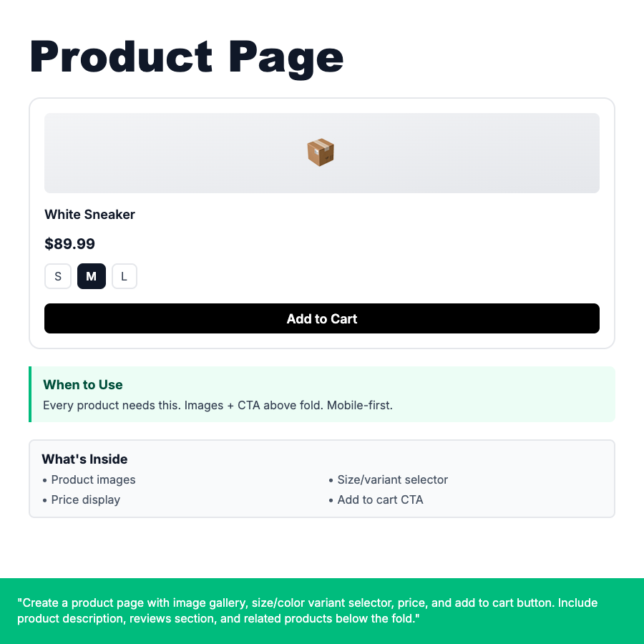Select size L for the sneaker
The height and width of the screenshot is (644, 644).
125,276
